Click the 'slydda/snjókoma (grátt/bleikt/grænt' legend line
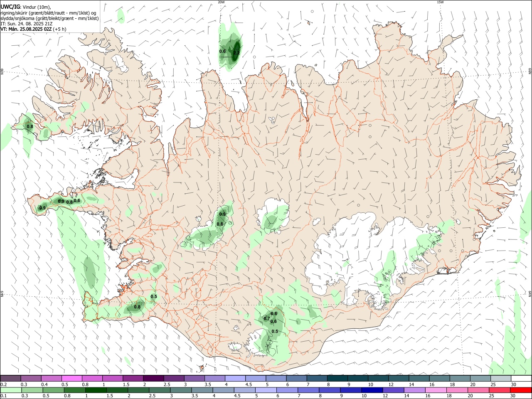Screen dimensions: 532x399 tap(49, 18)
